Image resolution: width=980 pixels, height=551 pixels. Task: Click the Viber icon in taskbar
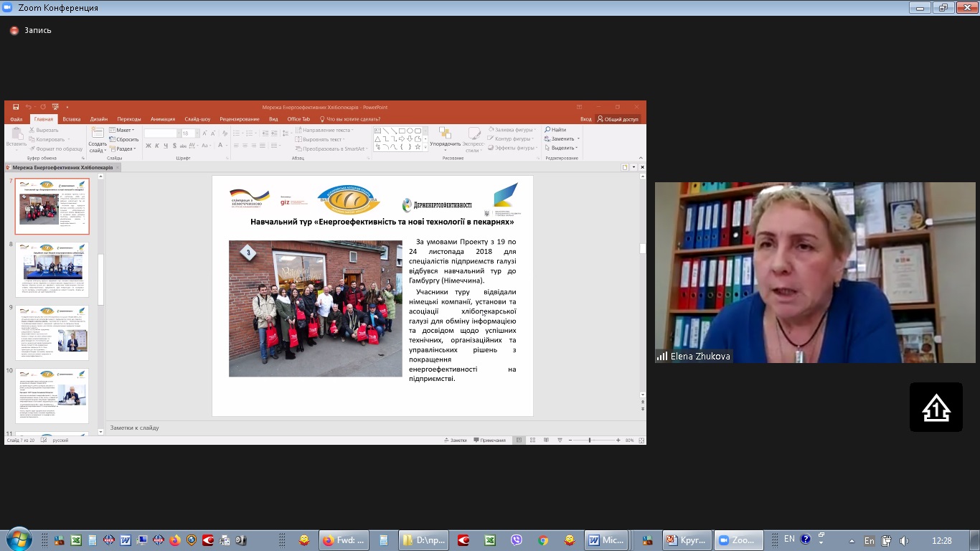pos(517,540)
